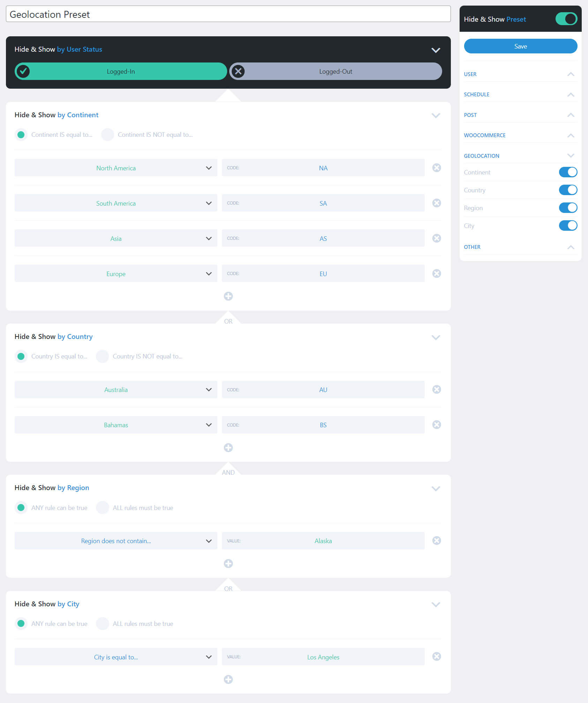Click the checkmark icon on Logged-In
This screenshot has height=703, width=588.
pyautogui.click(x=23, y=71)
